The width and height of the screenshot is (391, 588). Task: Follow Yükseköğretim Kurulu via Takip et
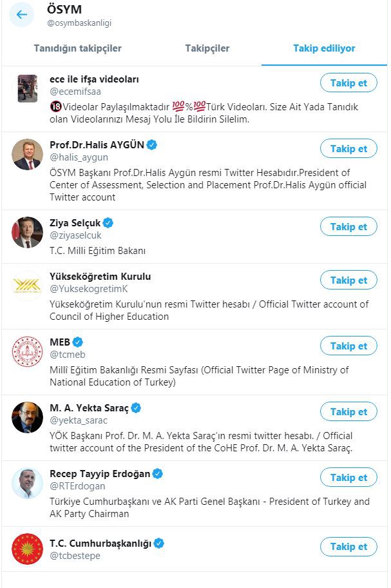pos(348,280)
